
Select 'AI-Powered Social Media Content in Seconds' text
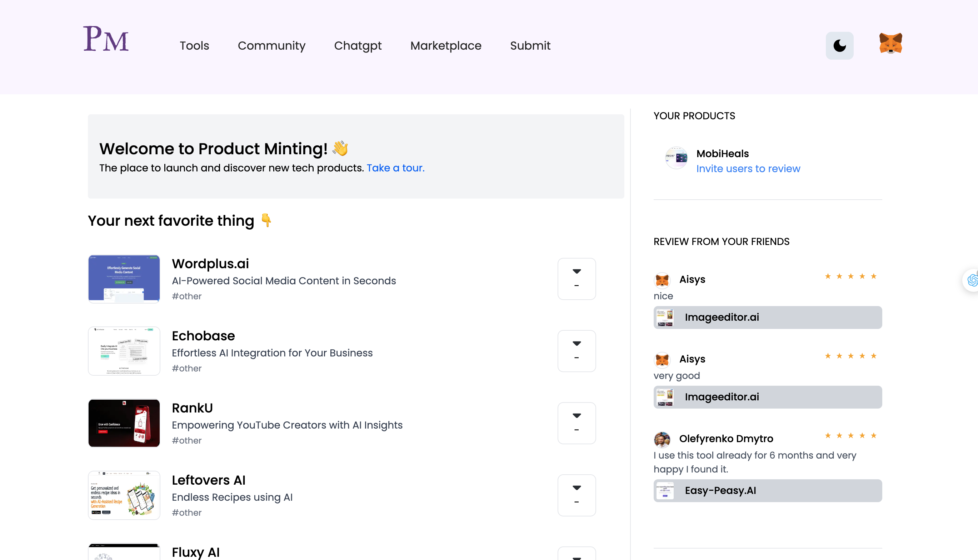click(284, 281)
